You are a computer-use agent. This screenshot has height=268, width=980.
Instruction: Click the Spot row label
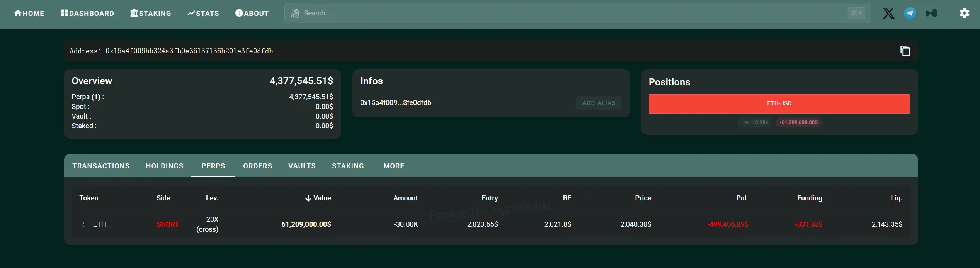pos(80,107)
